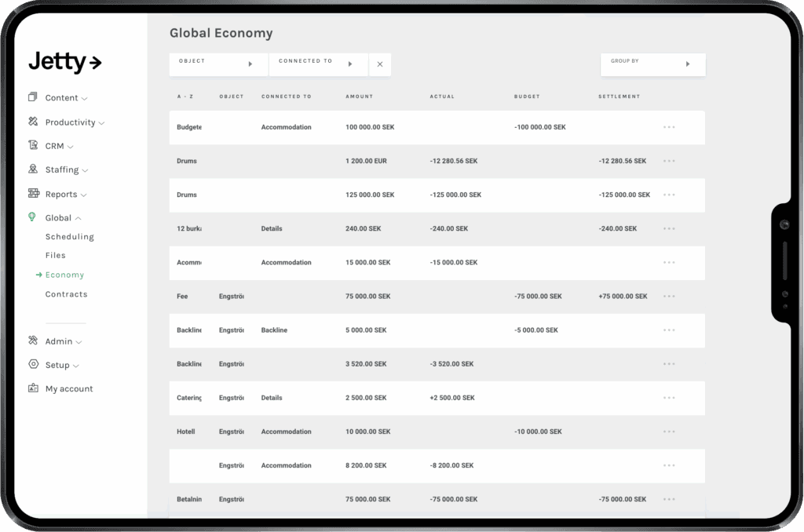Select the Productivity icon in the sidebar
Viewport: 804px width, 532px height.
(x=32, y=122)
